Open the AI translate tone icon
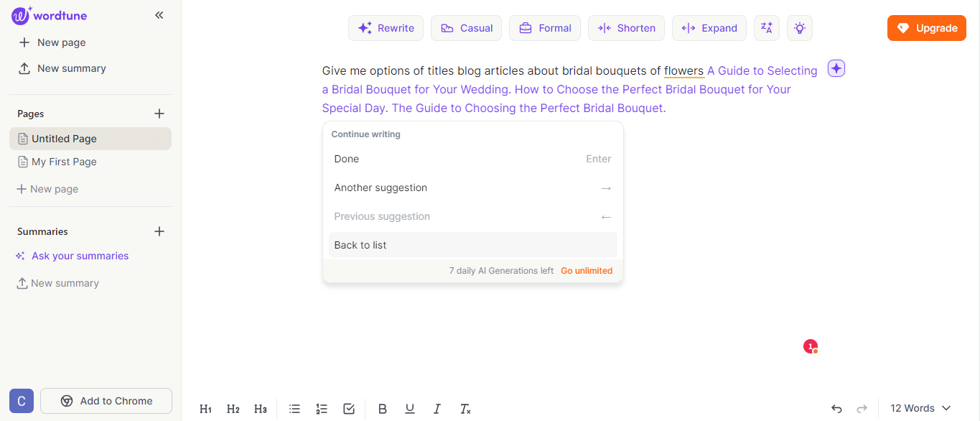The image size is (980, 421). tap(766, 27)
